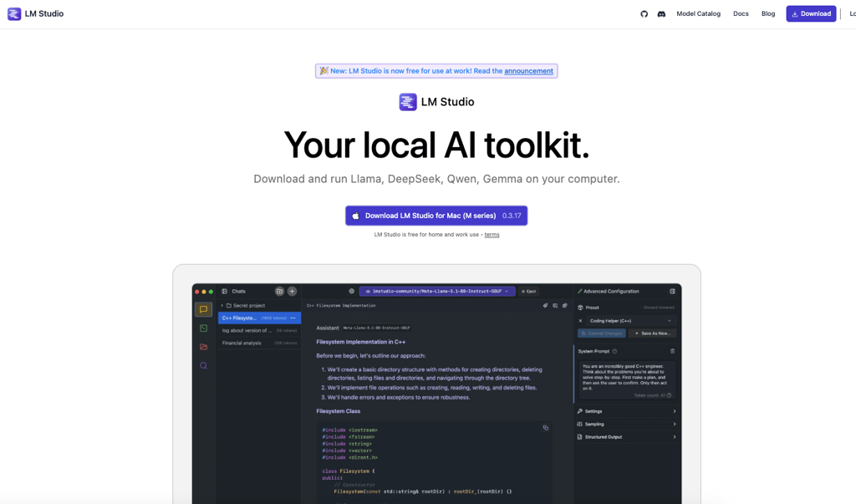Click the plus icon to start new chat
Image resolution: width=856 pixels, height=504 pixels.
coord(292,292)
